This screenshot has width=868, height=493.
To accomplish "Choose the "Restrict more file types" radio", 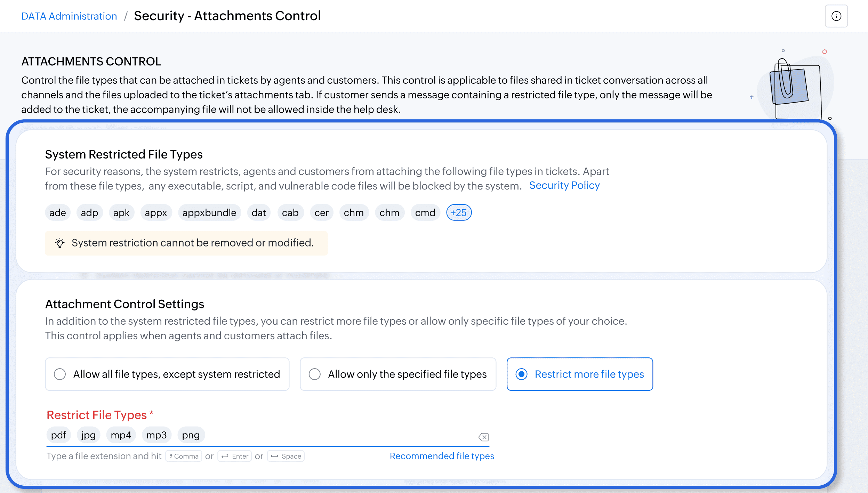I will click(x=521, y=374).
